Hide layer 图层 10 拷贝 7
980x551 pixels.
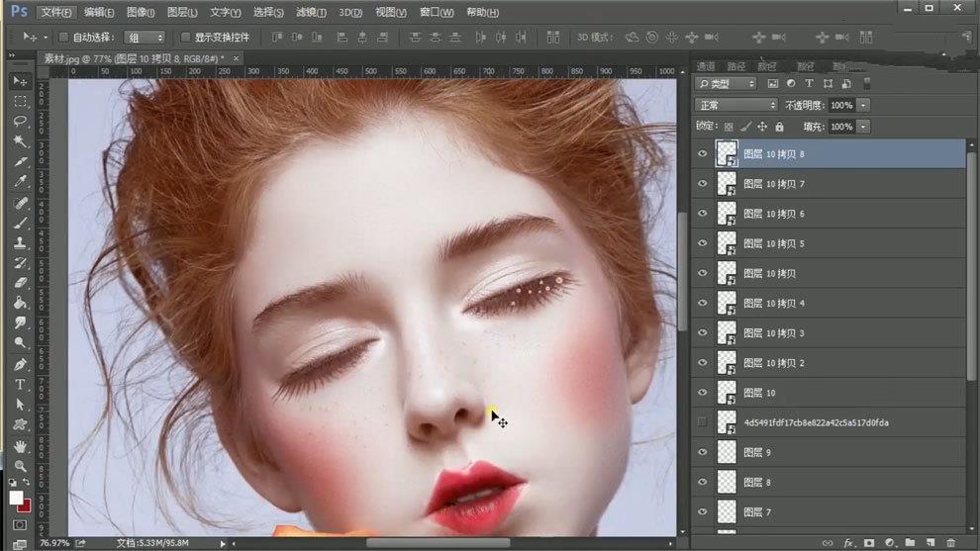(702, 184)
